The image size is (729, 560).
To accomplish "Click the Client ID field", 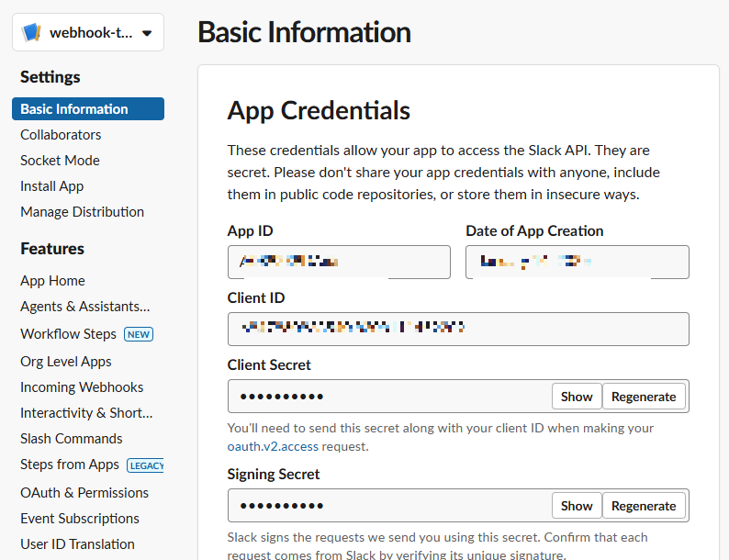I will pyautogui.click(x=458, y=329).
